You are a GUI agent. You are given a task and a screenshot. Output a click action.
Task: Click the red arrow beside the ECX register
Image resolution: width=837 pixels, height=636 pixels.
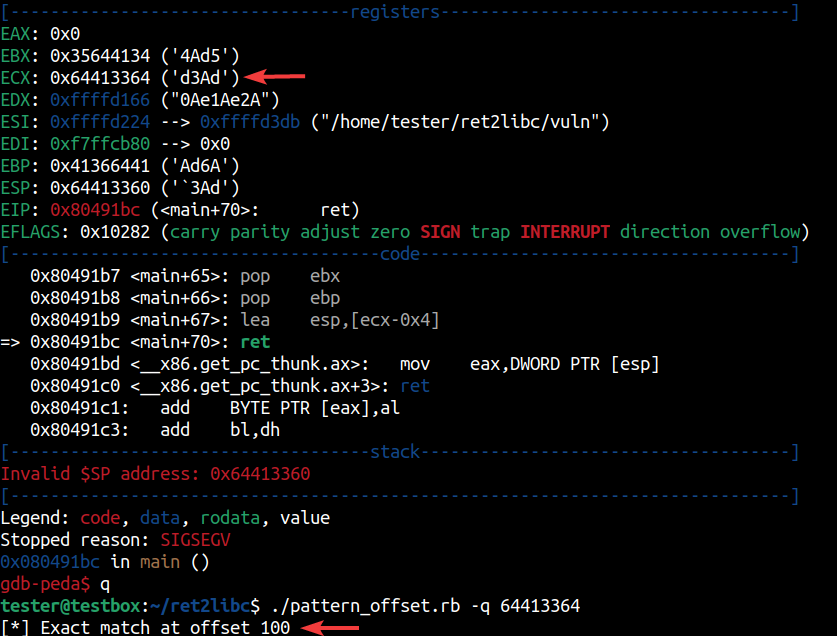tap(278, 75)
